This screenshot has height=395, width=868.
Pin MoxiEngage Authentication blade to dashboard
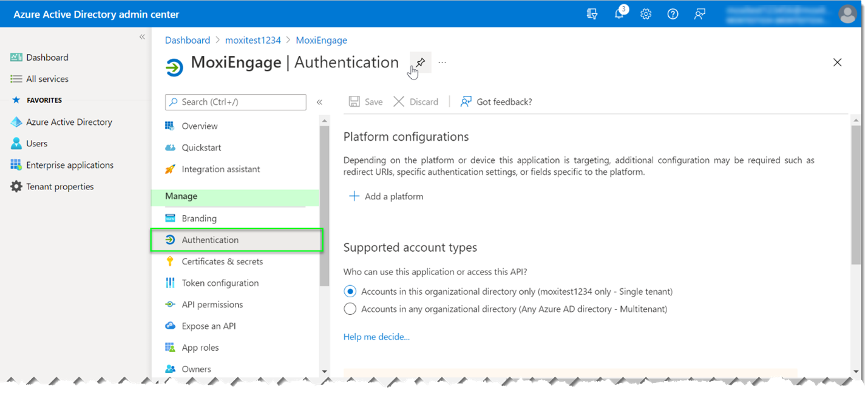[420, 62]
